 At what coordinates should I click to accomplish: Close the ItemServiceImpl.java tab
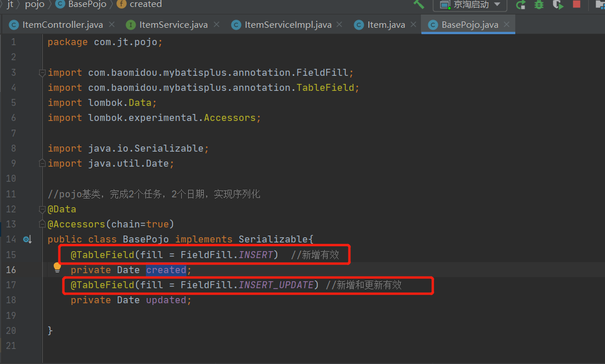click(x=339, y=24)
